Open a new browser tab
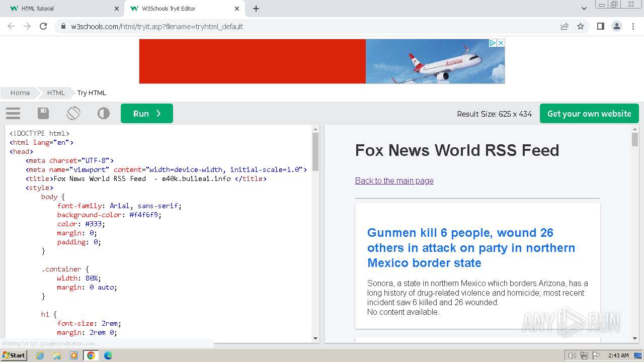Screen dimensions: 644x362 [x=256, y=9]
